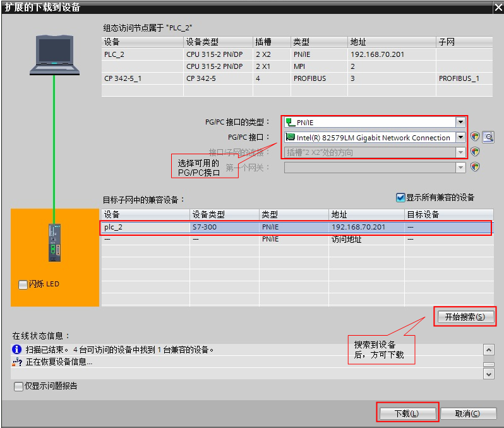Screen dimensions: 504x428
Task: Open the PG/PC 接口 adapter dropdown
Action: pyautogui.click(x=460, y=137)
